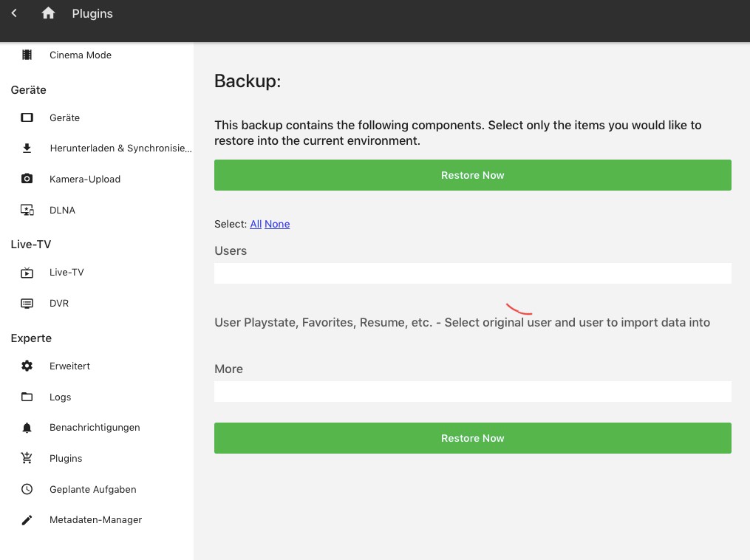
Task: Click the Geräte screen icon
Action: point(27,117)
